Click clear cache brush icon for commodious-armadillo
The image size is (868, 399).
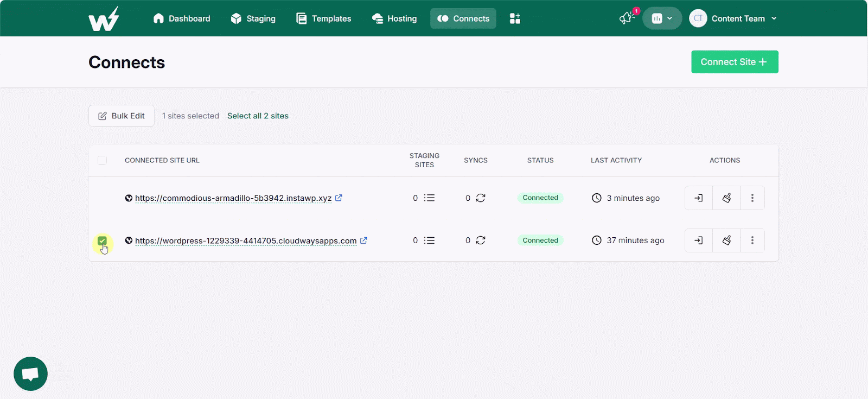pos(726,198)
